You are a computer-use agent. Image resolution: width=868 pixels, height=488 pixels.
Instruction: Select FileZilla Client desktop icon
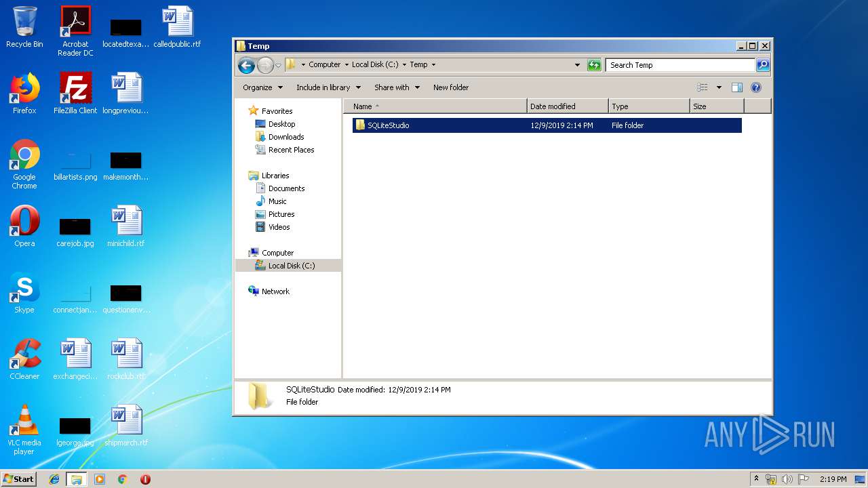75,93
